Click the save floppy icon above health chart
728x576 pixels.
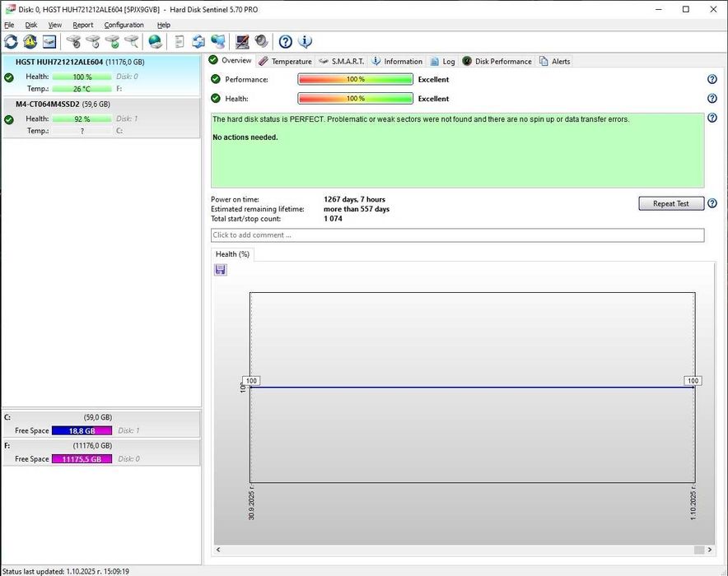tap(221, 269)
